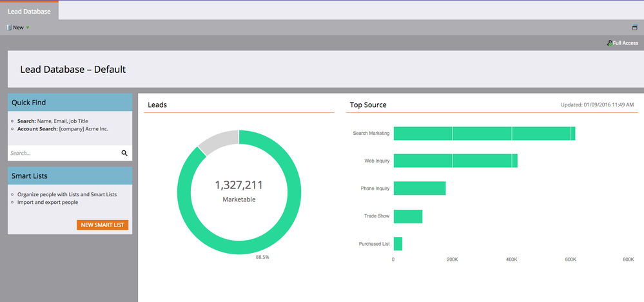Click the Full Access label
The image size is (644, 302).
[625, 43]
